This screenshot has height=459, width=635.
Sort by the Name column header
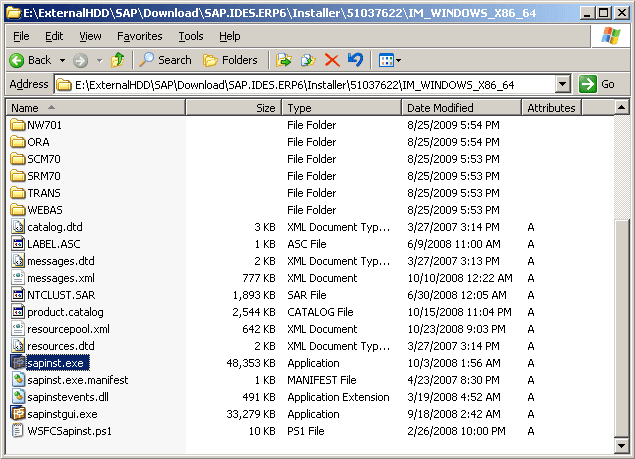click(96, 108)
